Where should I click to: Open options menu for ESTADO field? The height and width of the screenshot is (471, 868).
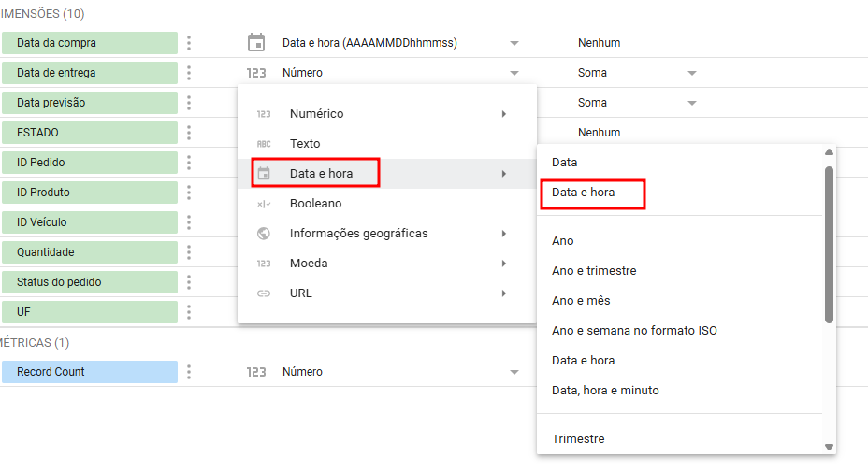coord(189,133)
